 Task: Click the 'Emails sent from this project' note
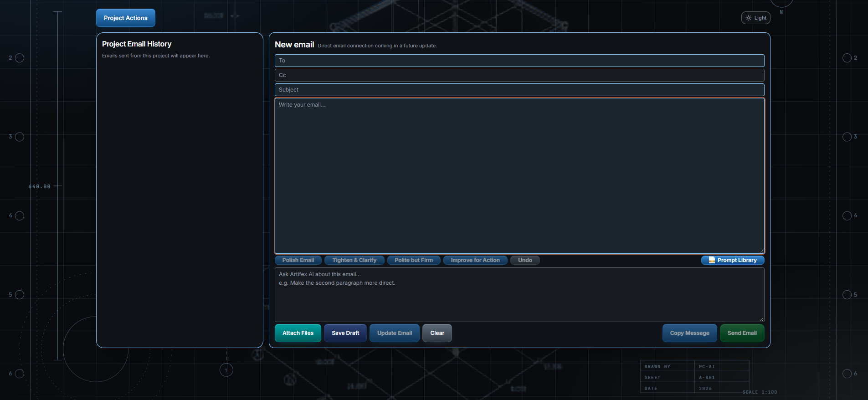coord(156,56)
